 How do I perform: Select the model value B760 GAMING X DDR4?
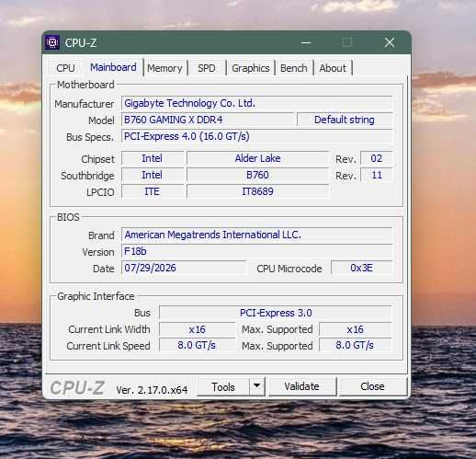pos(208,120)
